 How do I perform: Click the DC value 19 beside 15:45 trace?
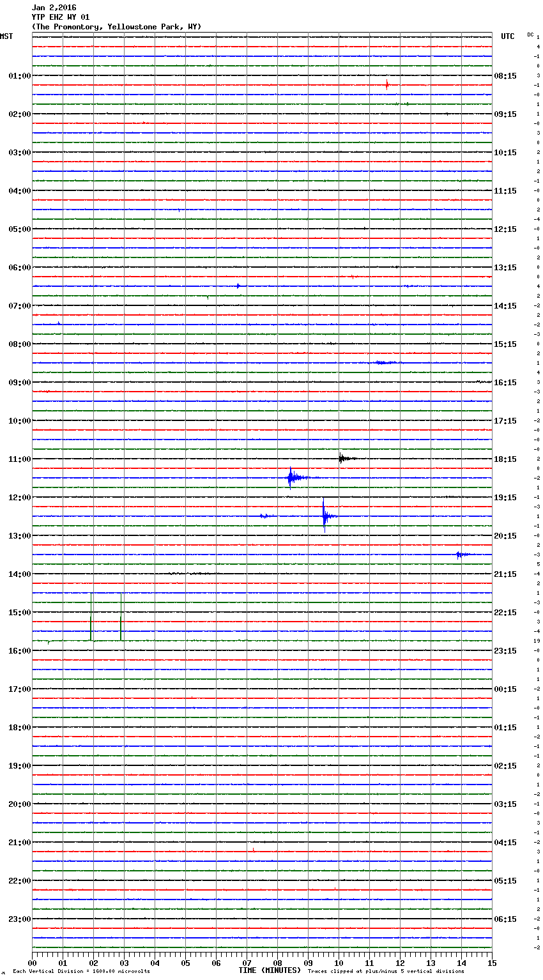pos(537,641)
